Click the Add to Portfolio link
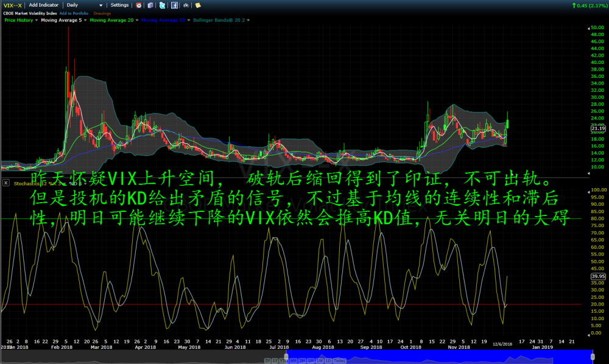The width and height of the screenshot is (609, 364). pyautogui.click(x=74, y=13)
